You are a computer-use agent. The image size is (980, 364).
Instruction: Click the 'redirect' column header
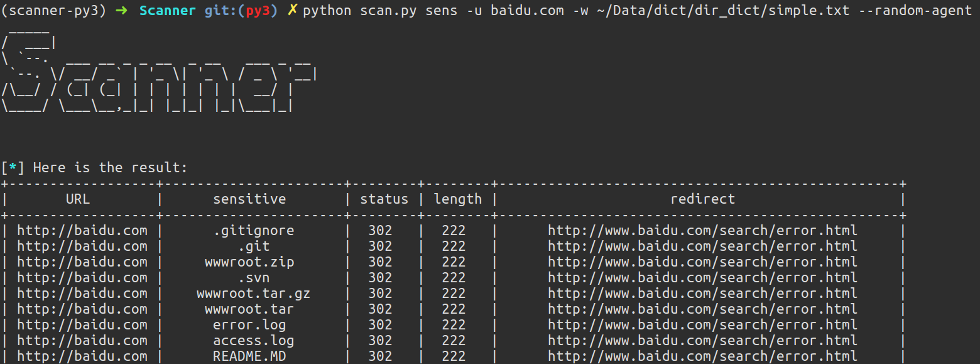pos(702,199)
